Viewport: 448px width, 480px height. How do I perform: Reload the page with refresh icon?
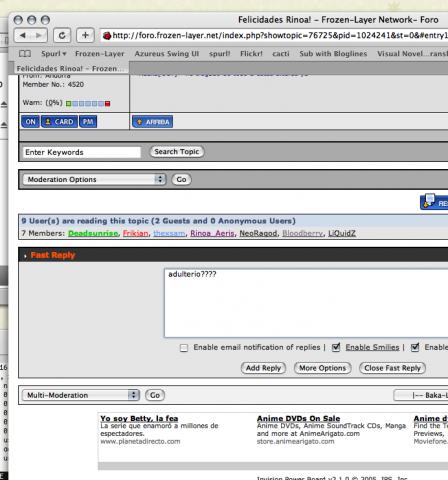(62, 35)
